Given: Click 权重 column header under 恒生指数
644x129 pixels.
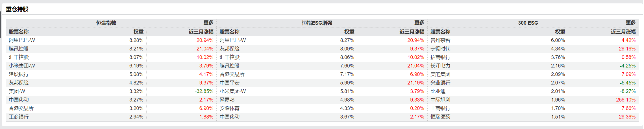Looking at the screenshot, I should click(138, 32).
